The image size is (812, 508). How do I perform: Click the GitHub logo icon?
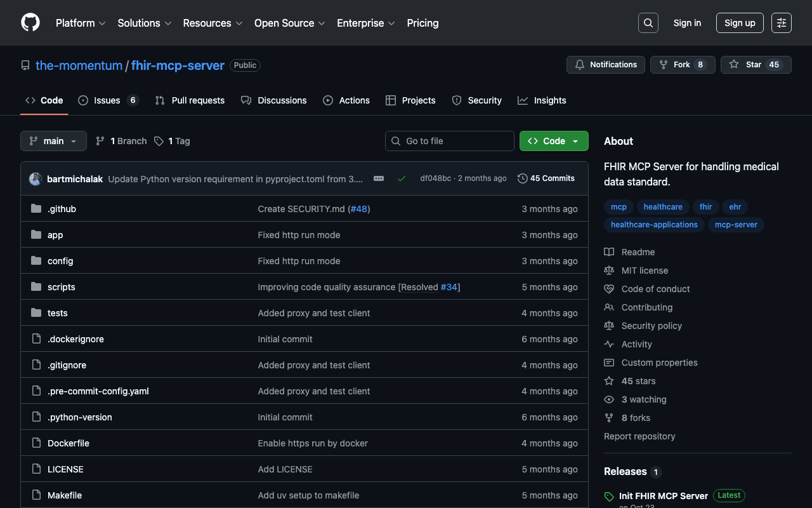point(30,23)
